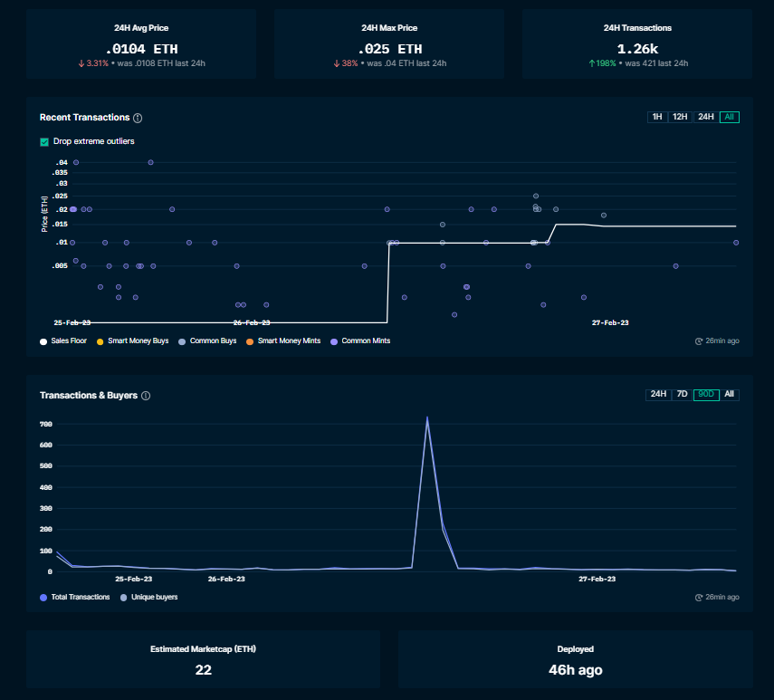774x700 pixels.
Task: Select the 12H range for Recent Transactions
Action: (x=680, y=117)
